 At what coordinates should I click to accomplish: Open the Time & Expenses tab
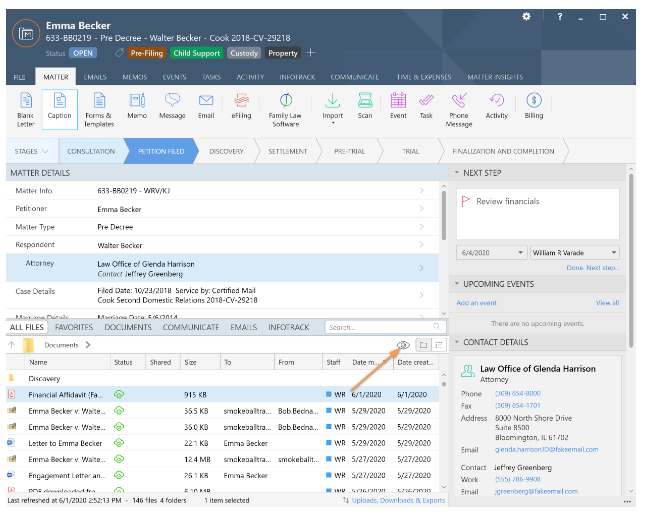point(424,77)
